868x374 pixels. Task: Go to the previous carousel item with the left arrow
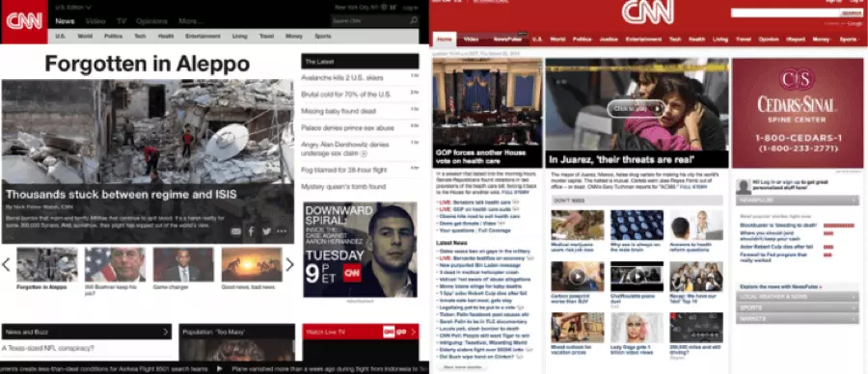pyautogui.click(x=6, y=264)
